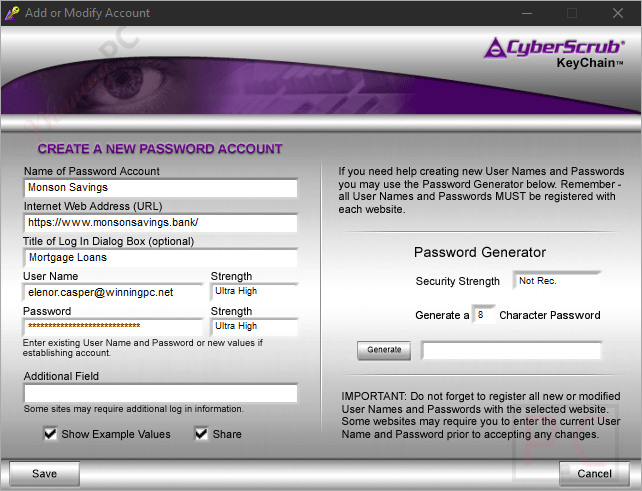Click the User Name Strength indicator box
Image resolution: width=642 pixels, height=491 pixels.
tap(254, 293)
